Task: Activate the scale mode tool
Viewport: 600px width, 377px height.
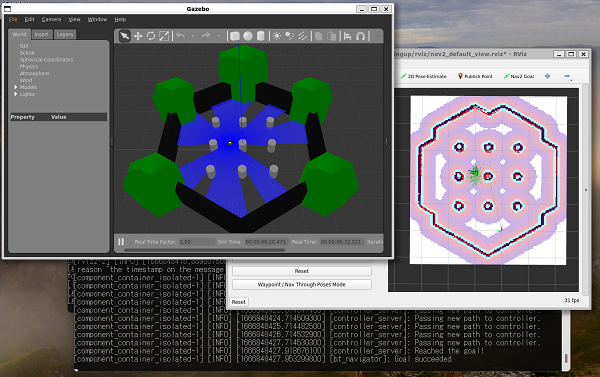Action: tap(164, 36)
